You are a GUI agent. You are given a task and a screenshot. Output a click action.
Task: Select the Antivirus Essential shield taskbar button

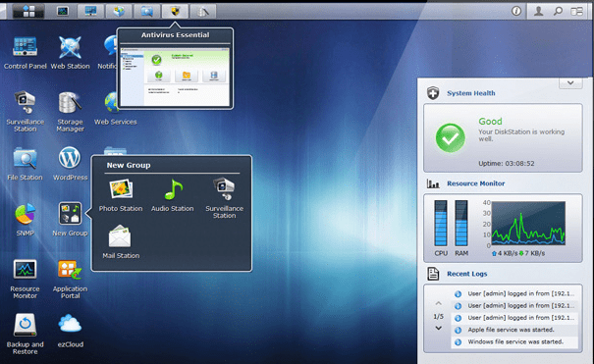coord(175,11)
